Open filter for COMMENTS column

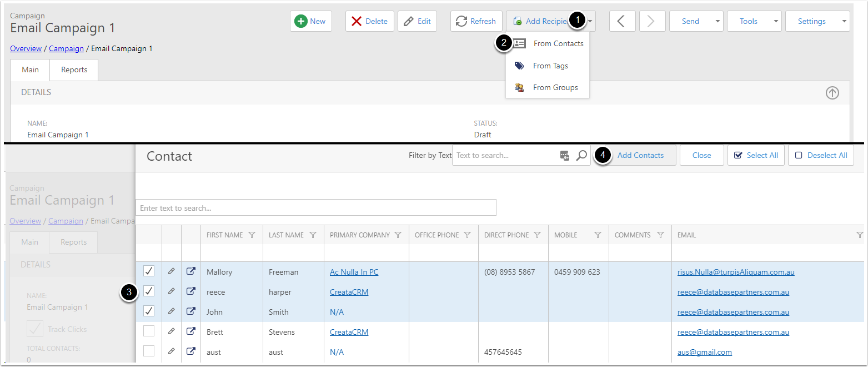click(660, 235)
